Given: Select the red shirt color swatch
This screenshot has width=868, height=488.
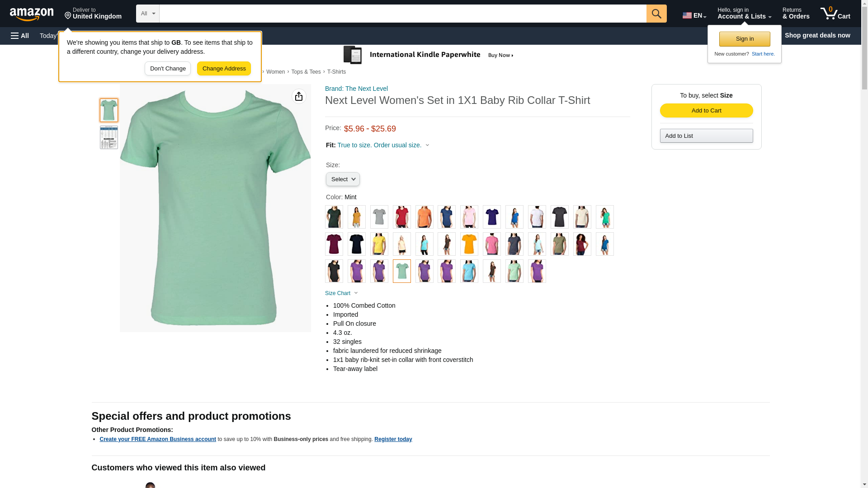Looking at the screenshot, I should click(401, 217).
